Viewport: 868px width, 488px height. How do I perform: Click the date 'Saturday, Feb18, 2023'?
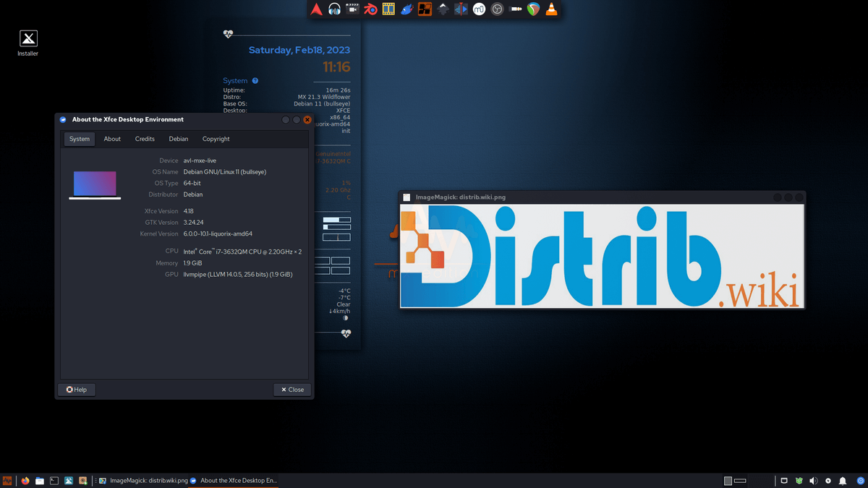coord(299,51)
